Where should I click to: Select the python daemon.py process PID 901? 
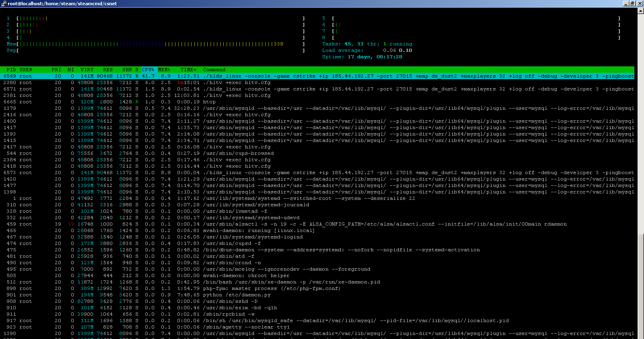(x=317, y=295)
